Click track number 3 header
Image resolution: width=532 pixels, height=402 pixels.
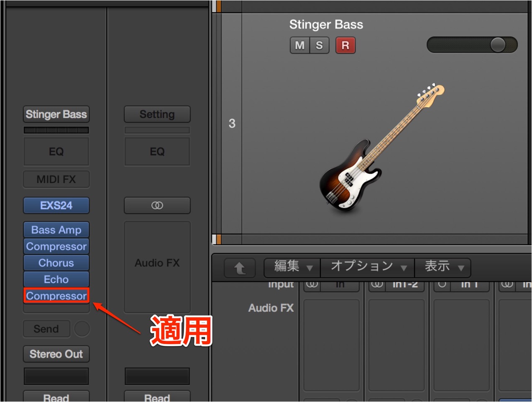click(232, 124)
